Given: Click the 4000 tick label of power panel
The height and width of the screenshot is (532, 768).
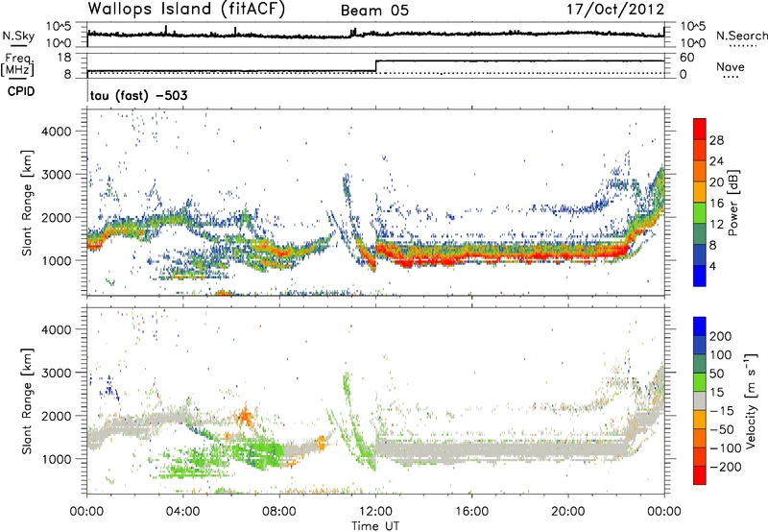Looking at the screenshot, I should tap(56, 132).
